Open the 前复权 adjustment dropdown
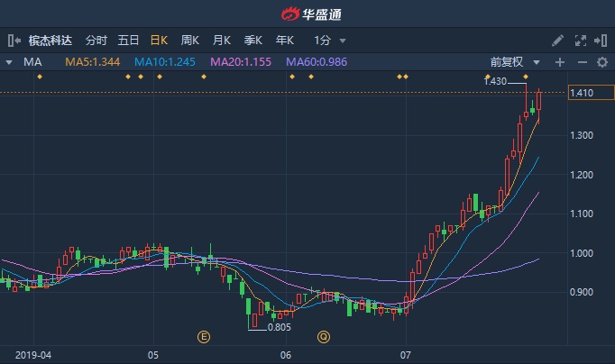Image resolution: width=615 pixels, height=364 pixels. coord(515,62)
